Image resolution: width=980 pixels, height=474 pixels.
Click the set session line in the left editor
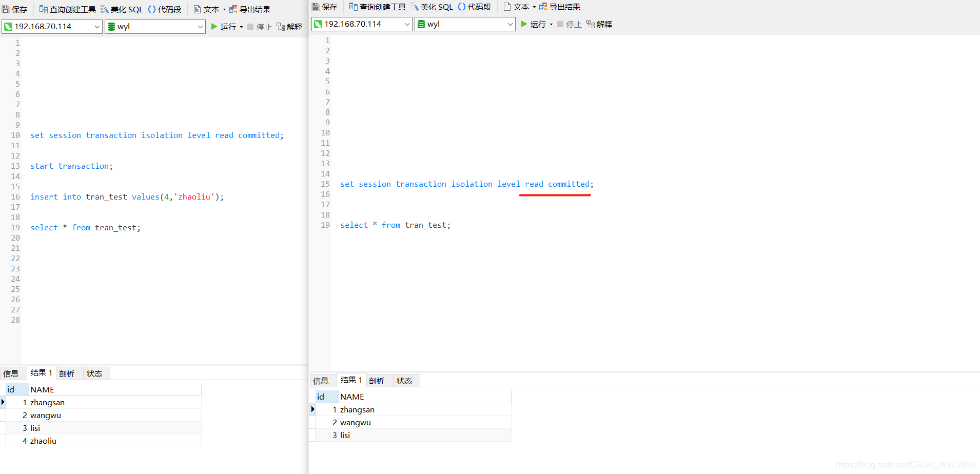(x=157, y=135)
